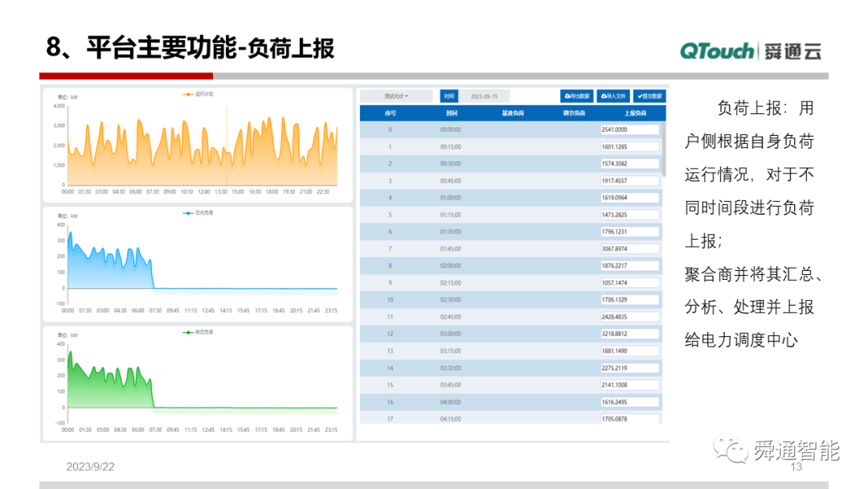This screenshot has width=868, height=489.
Task: Click the 序号 column header
Action: tap(391, 113)
